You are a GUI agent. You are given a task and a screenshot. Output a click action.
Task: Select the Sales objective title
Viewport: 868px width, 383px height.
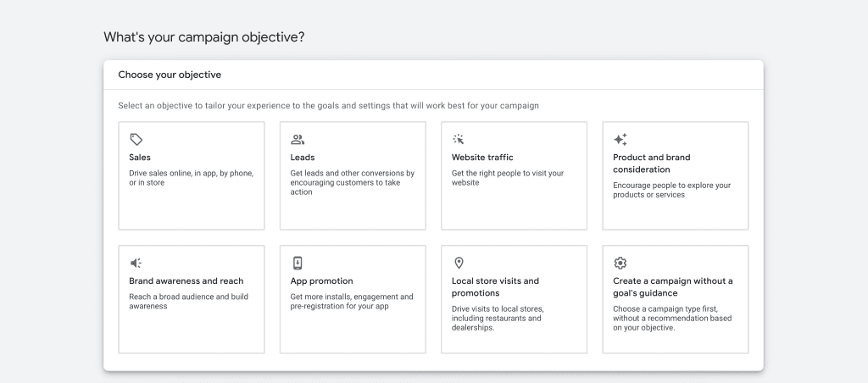[140, 158]
